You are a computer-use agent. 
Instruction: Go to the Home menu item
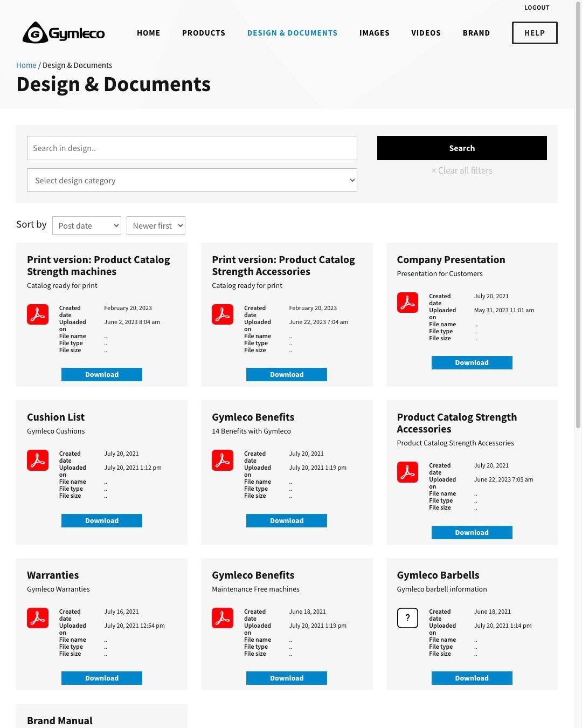(149, 33)
